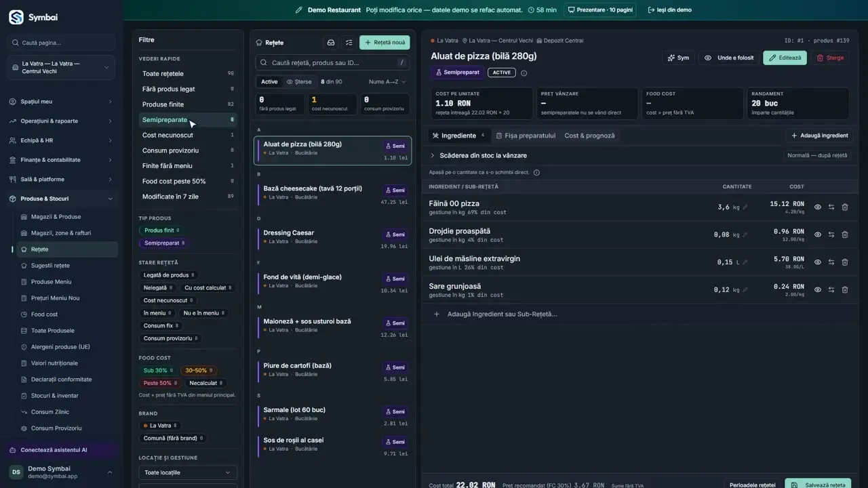This screenshot has width=868, height=488.
Task: Select Produse finite quick view
Action: [x=188, y=104]
